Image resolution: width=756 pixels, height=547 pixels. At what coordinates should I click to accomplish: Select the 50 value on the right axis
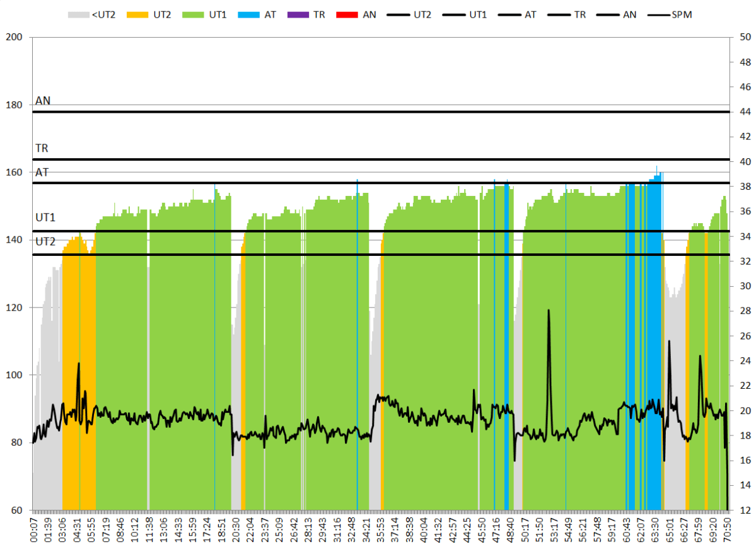pos(743,37)
